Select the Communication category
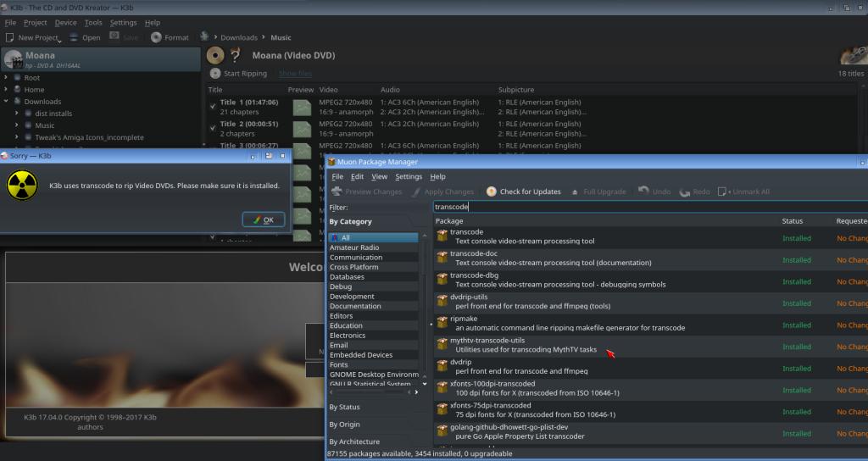 (373, 258)
